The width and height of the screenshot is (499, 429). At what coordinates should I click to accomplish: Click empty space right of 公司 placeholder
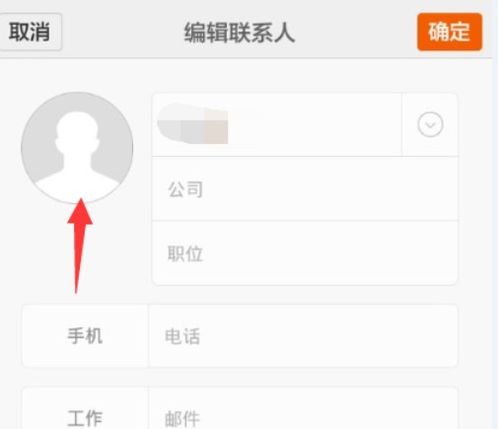click(x=330, y=189)
